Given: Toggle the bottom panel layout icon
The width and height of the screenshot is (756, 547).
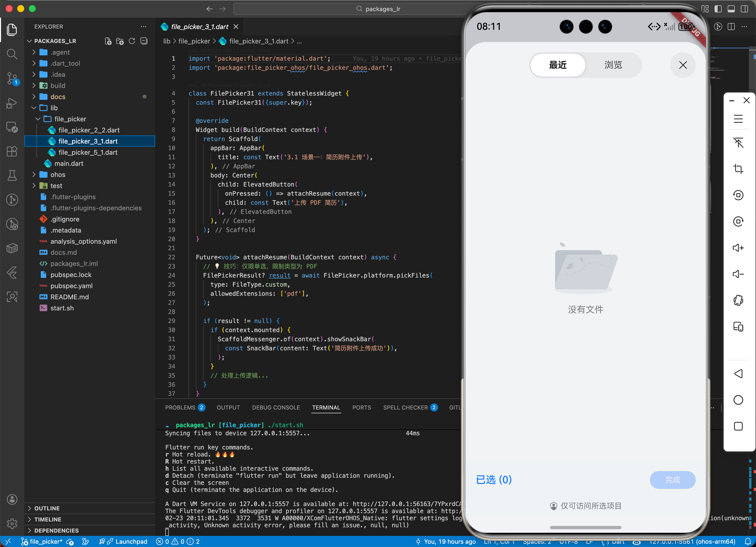Looking at the screenshot, I should click(731, 9).
